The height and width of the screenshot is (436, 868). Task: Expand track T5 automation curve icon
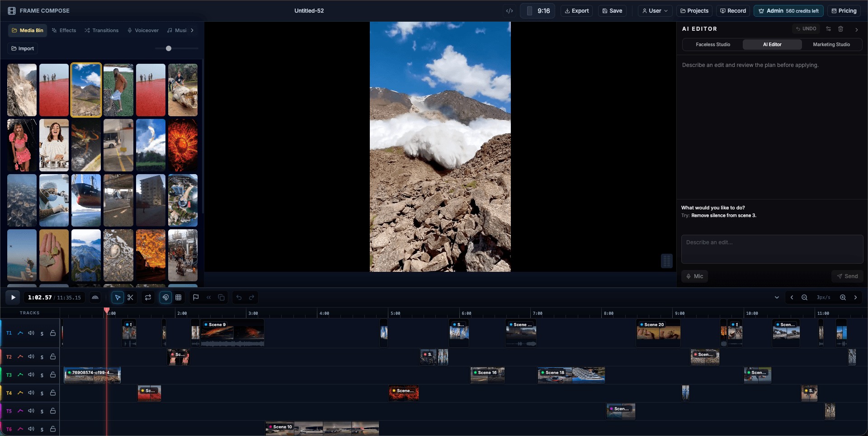point(20,411)
